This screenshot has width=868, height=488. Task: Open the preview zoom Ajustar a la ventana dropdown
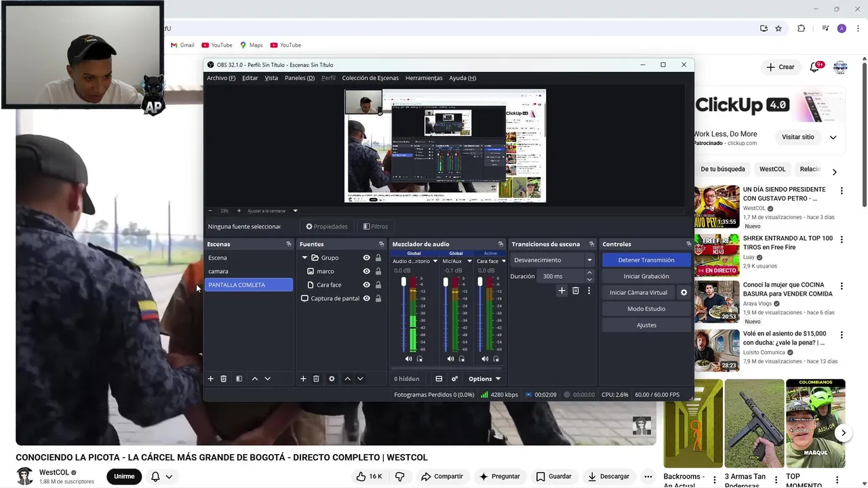click(x=295, y=211)
